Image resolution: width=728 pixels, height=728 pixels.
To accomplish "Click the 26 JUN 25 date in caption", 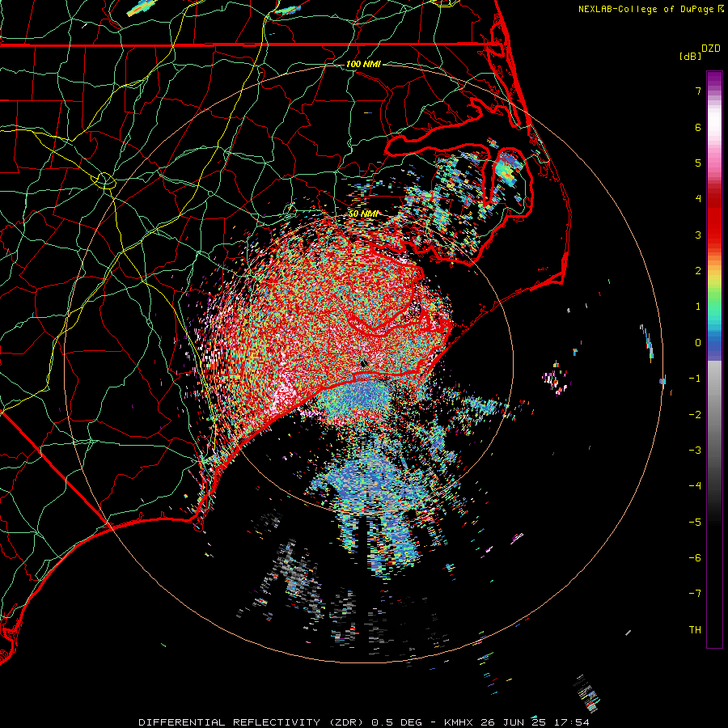I will click(514, 722).
